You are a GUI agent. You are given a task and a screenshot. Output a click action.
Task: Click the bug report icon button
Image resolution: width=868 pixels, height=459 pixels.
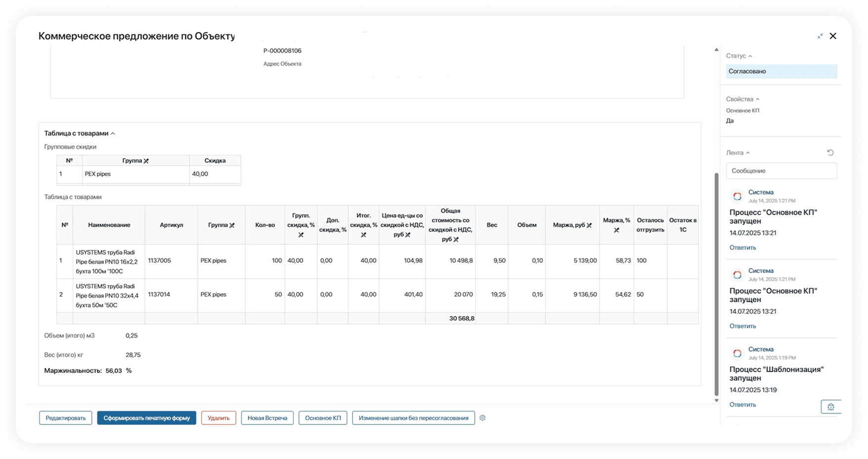pos(830,407)
